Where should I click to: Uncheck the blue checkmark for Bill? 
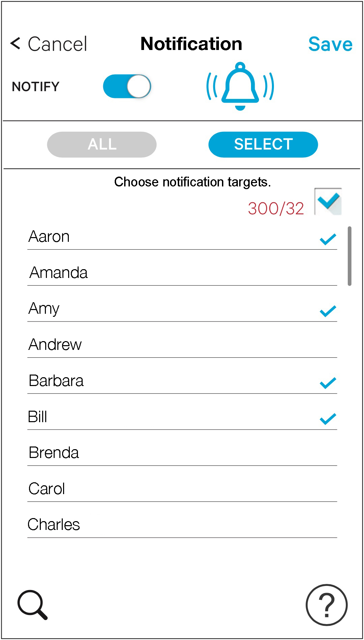pyautogui.click(x=328, y=419)
